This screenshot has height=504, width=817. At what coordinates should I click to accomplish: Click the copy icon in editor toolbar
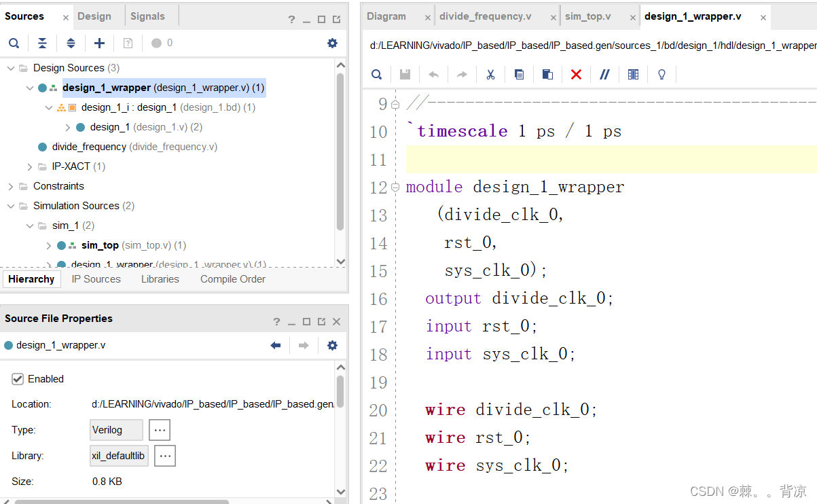(519, 74)
